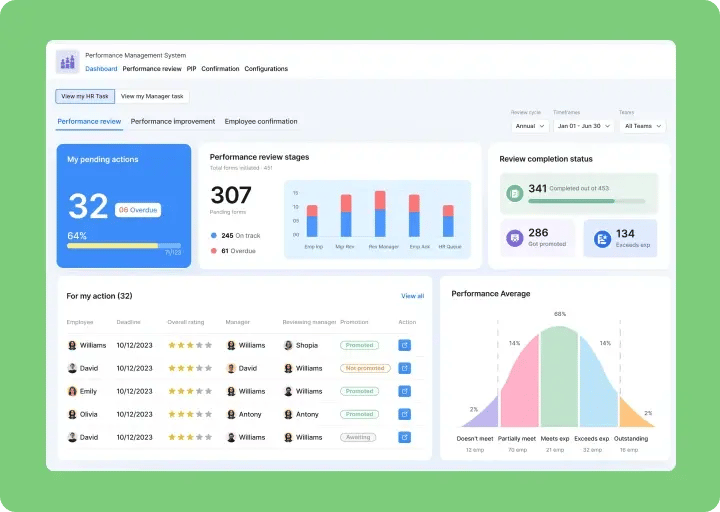Open the Jan 01 - Jun 30 timeframe dropdown

(584, 126)
